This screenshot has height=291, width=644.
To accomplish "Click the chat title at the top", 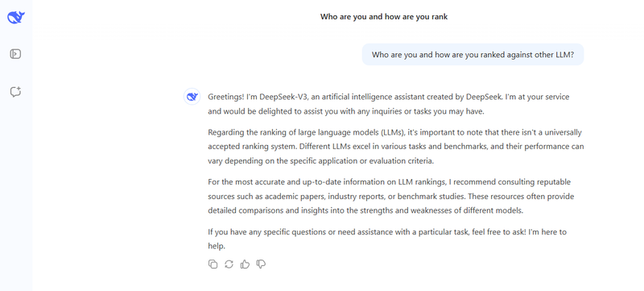I will point(384,17).
